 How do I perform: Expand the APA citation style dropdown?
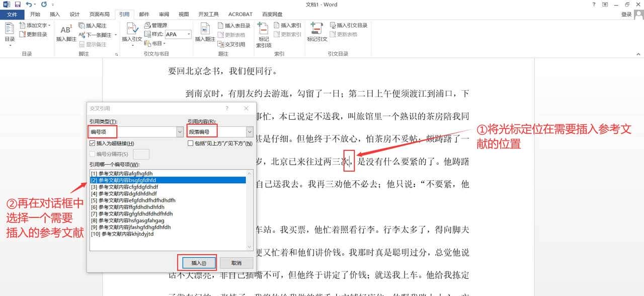coord(189,34)
